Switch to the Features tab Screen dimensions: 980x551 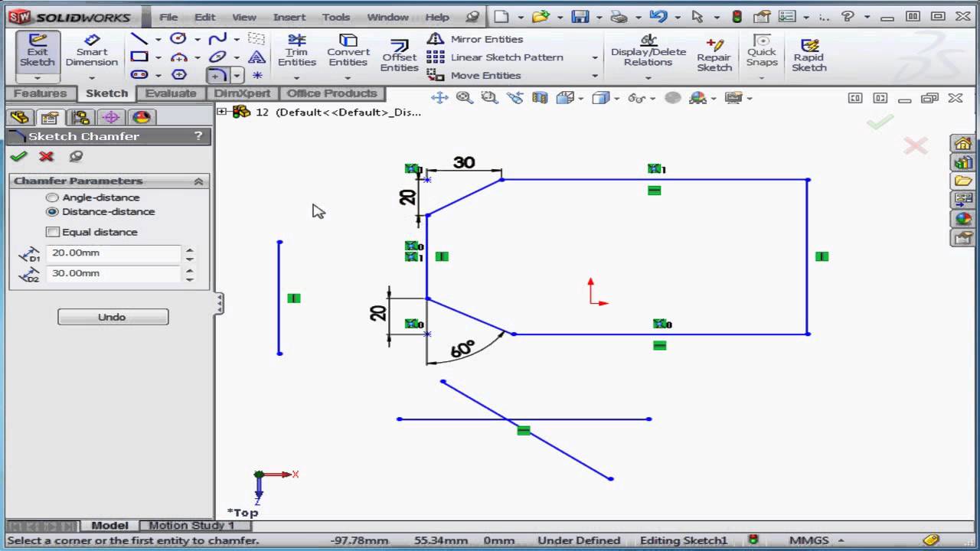(40, 93)
